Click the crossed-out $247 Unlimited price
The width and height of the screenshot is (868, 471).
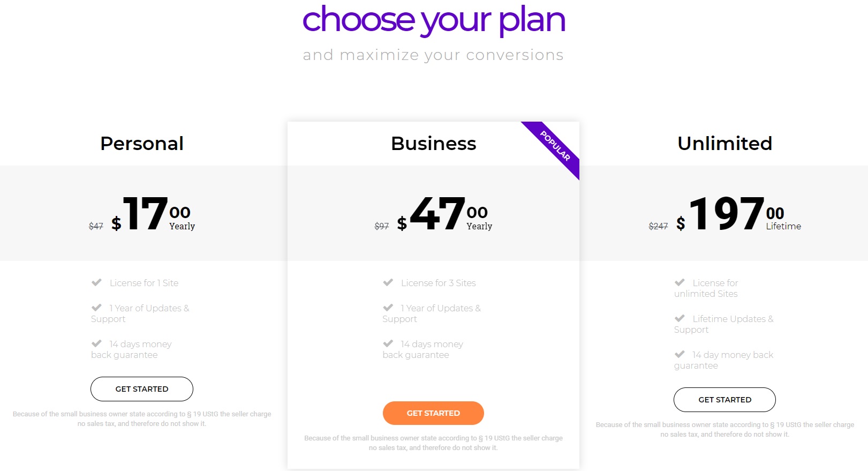coord(658,226)
